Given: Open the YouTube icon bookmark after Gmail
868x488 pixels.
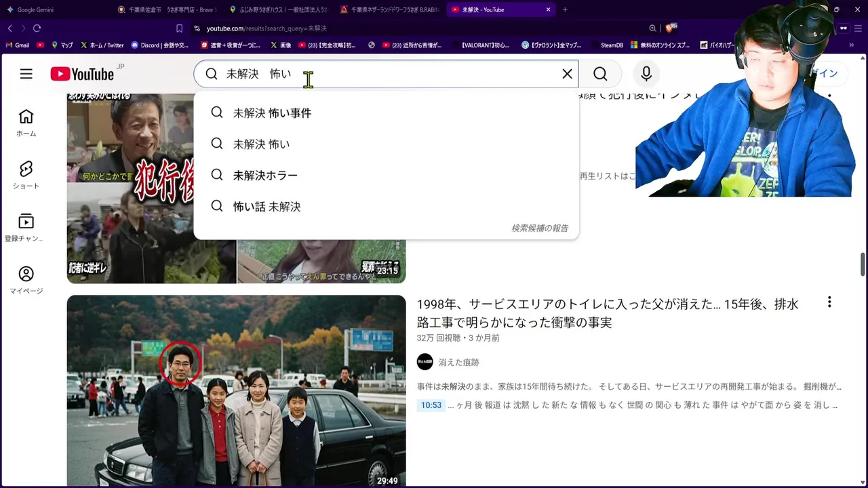Looking at the screenshot, I should click(x=41, y=45).
